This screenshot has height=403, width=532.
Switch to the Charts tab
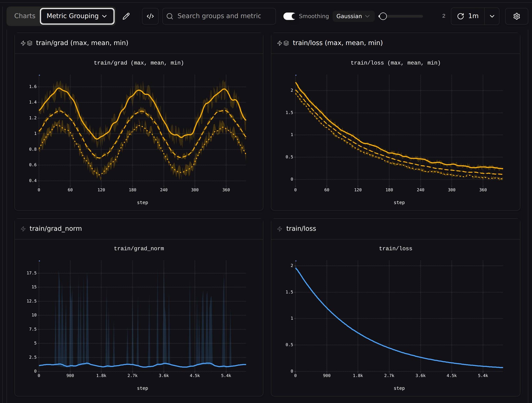point(25,16)
